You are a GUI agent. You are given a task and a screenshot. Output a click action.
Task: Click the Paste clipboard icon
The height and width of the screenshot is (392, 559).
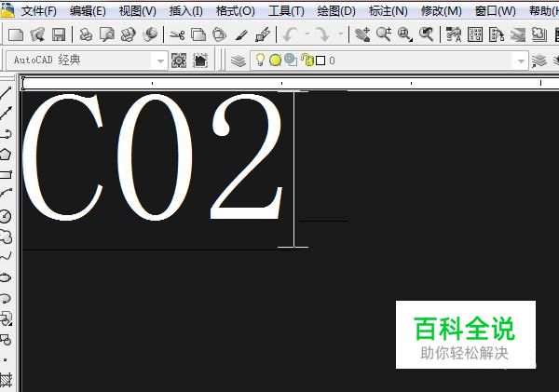pyautogui.click(x=219, y=34)
